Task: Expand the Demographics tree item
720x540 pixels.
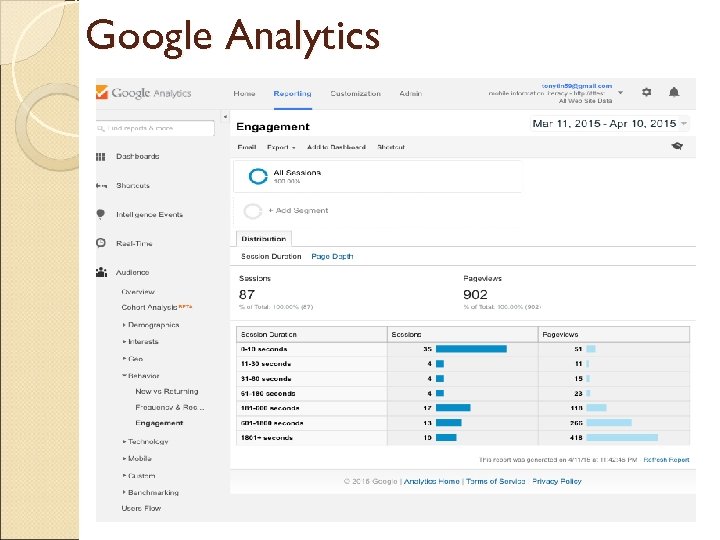Action: (125, 325)
